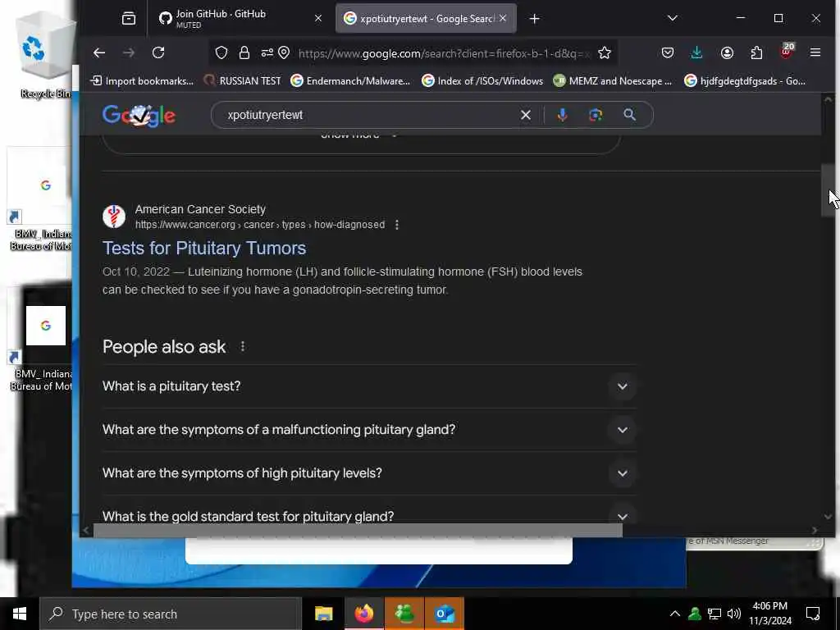
Task: Click Windows taskbar search box
Action: click(x=171, y=614)
